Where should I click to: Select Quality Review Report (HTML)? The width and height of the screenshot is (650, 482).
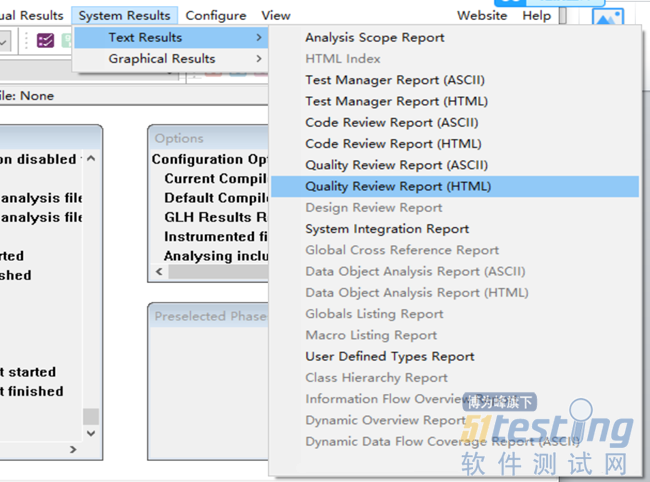[x=398, y=187]
